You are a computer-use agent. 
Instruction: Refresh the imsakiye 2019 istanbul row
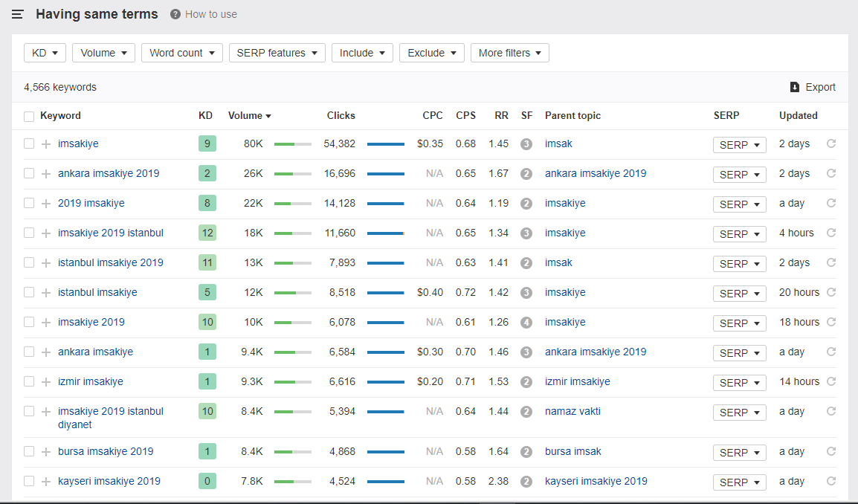click(x=831, y=233)
